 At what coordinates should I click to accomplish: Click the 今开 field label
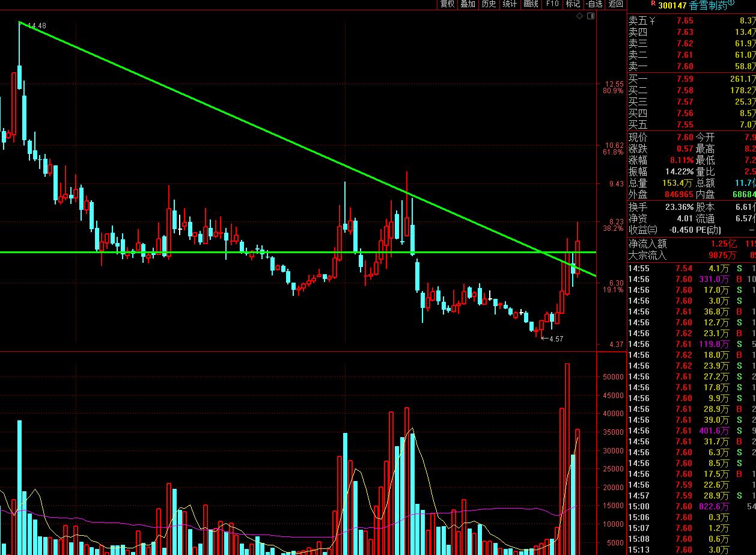click(706, 137)
